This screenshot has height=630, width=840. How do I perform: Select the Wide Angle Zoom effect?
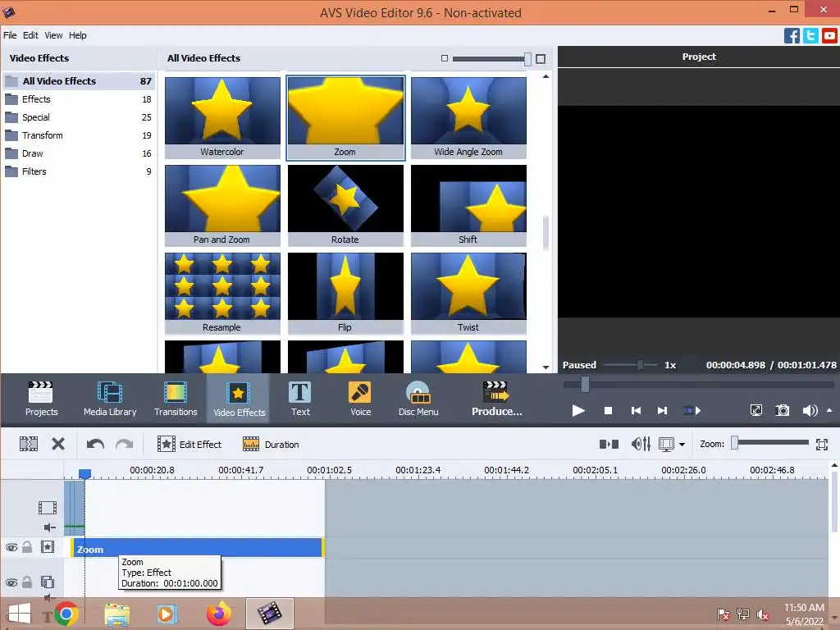pos(468,117)
